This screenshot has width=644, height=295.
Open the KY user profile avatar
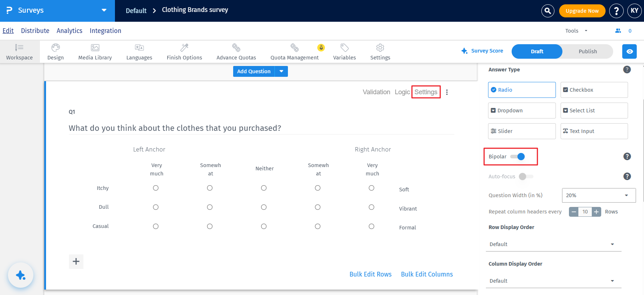[x=635, y=11]
